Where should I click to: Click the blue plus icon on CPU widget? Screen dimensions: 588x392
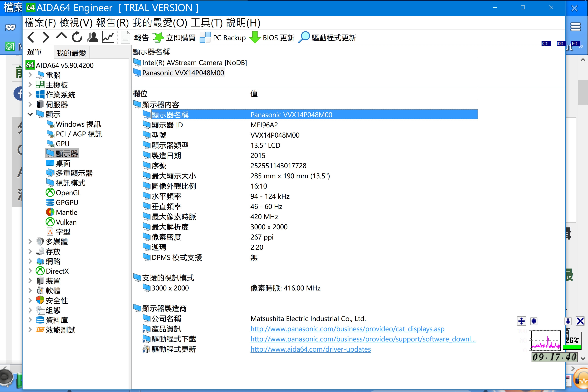(x=522, y=321)
